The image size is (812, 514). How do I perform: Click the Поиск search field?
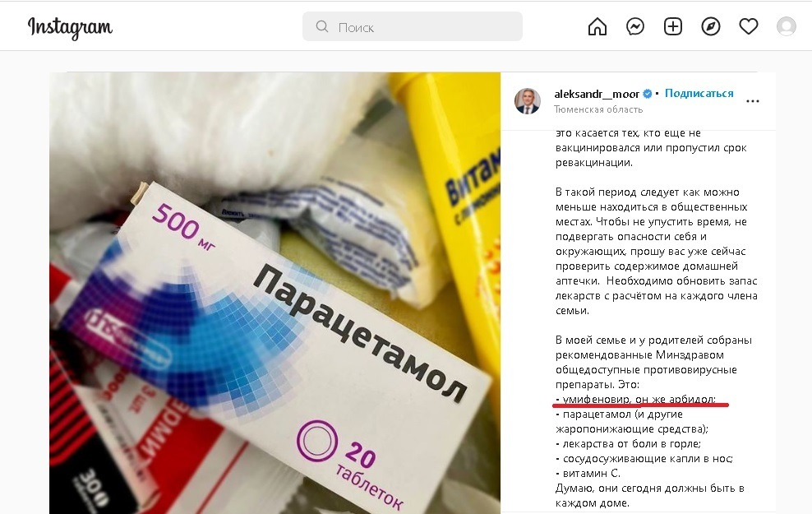click(x=413, y=26)
